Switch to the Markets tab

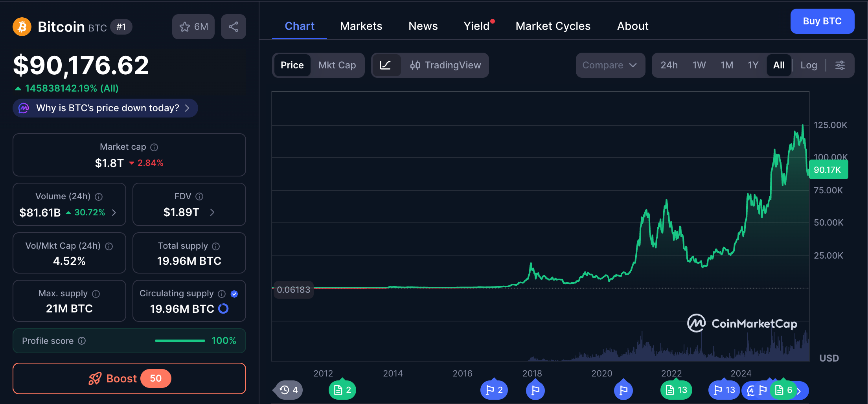point(361,26)
